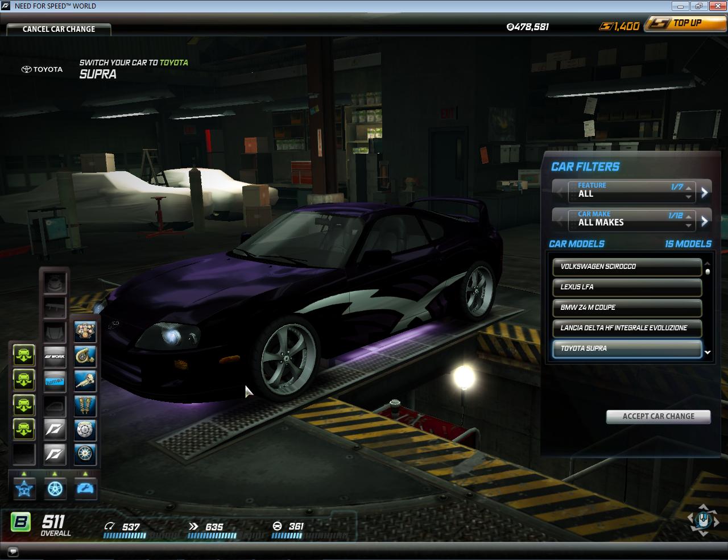The image size is (728, 560).
Task: Click the SUPRA car name heading
Action: pos(98,74)
